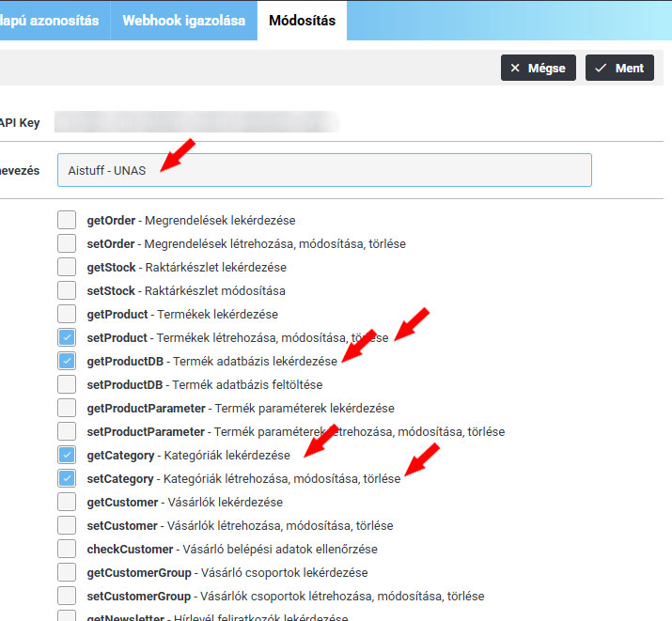Image resolution: width=672 pixels, height=621 pixels.
Task: Click the Mégse cancel button
Action: (538, 68)
